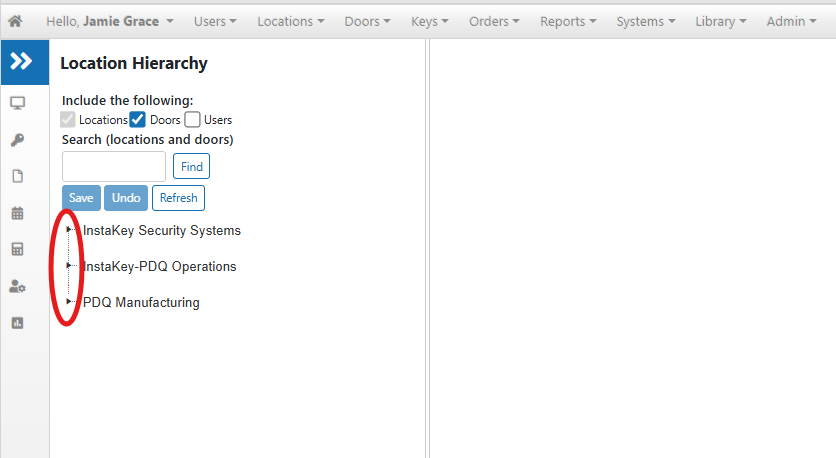836x458 pixels.
Task: Open the key sidebar icon
Action: (x=18, y=140)
